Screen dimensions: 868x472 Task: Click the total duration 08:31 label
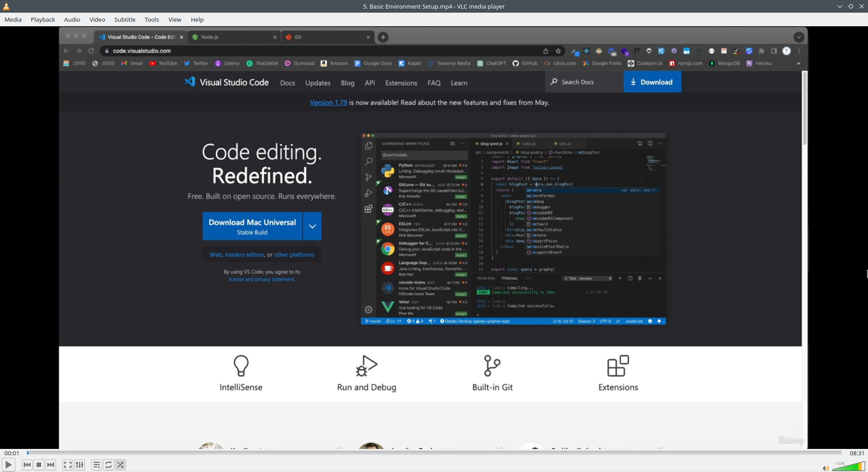[857, 453]
